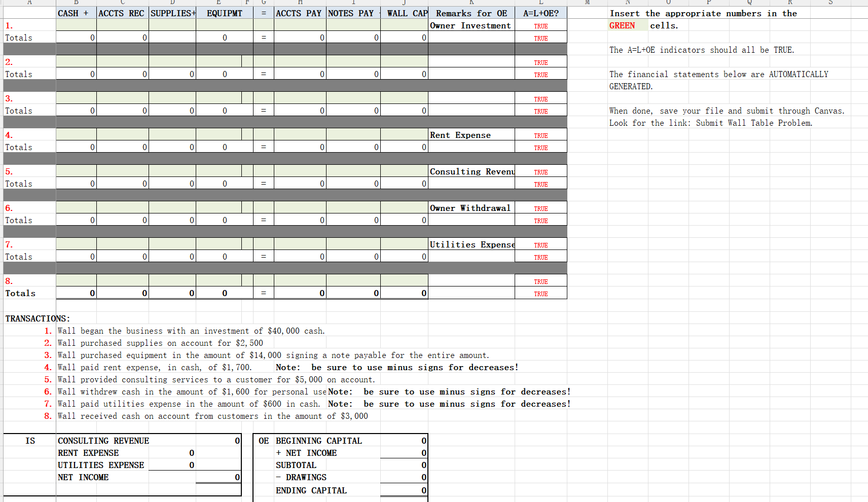Select the NOTES PAY column header
This screenshot has height=502, width=868.
[352, 13]
